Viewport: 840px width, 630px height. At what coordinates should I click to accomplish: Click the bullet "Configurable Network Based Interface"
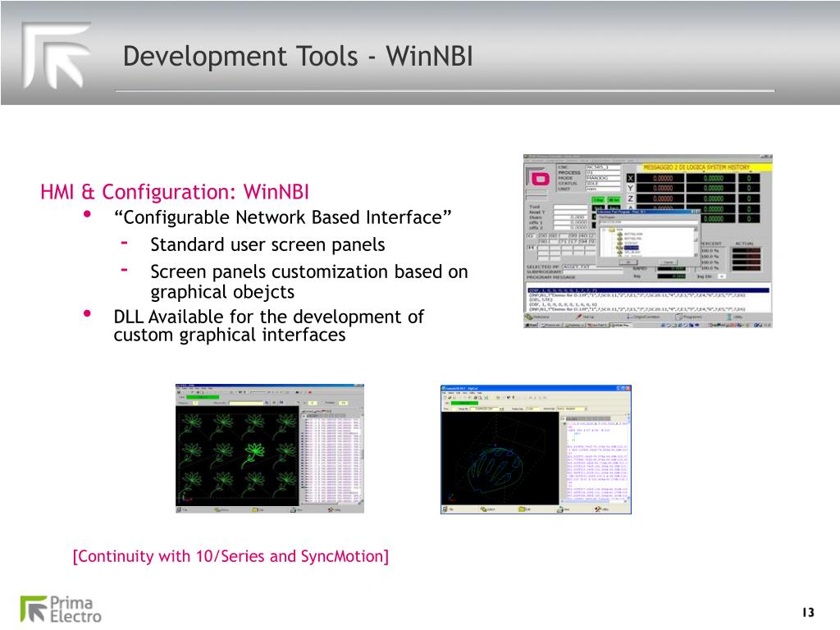point(282,217)
